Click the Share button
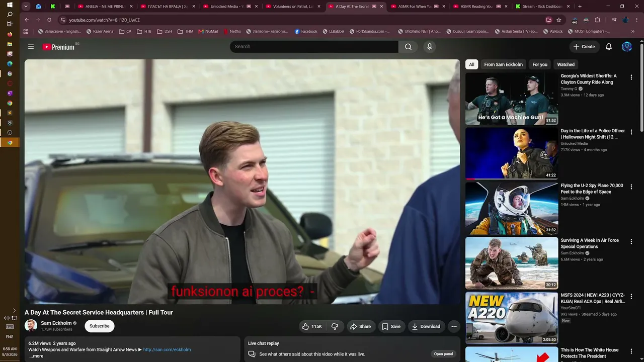The height and width of the screenshot is (362, 644). pos(360,326)
